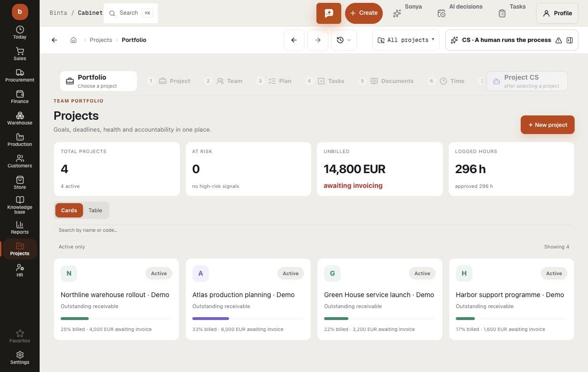The image size is (588, 372).
Task: Open Sonya assistant
Action: [x=407, y=10]
